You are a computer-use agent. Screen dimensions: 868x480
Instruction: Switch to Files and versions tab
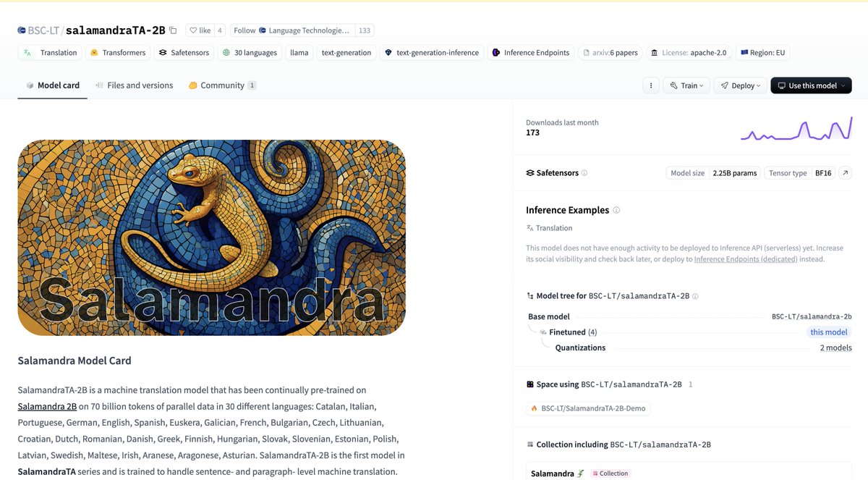click(134, 85)
